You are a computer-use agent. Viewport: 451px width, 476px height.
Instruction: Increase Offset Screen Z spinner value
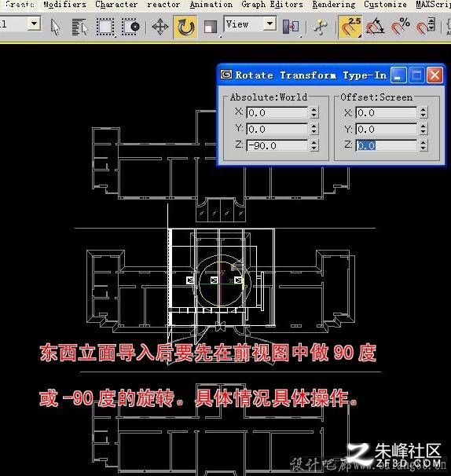(x=423, y=142)
